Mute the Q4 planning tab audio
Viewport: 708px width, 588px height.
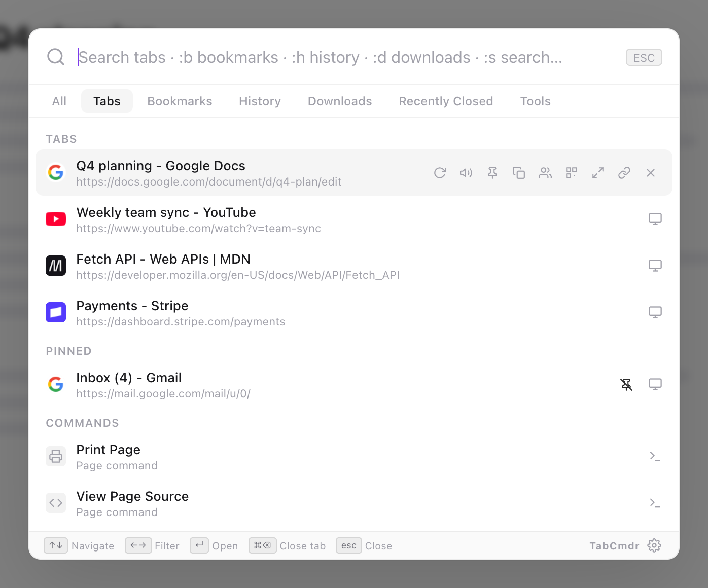(466, 173)
